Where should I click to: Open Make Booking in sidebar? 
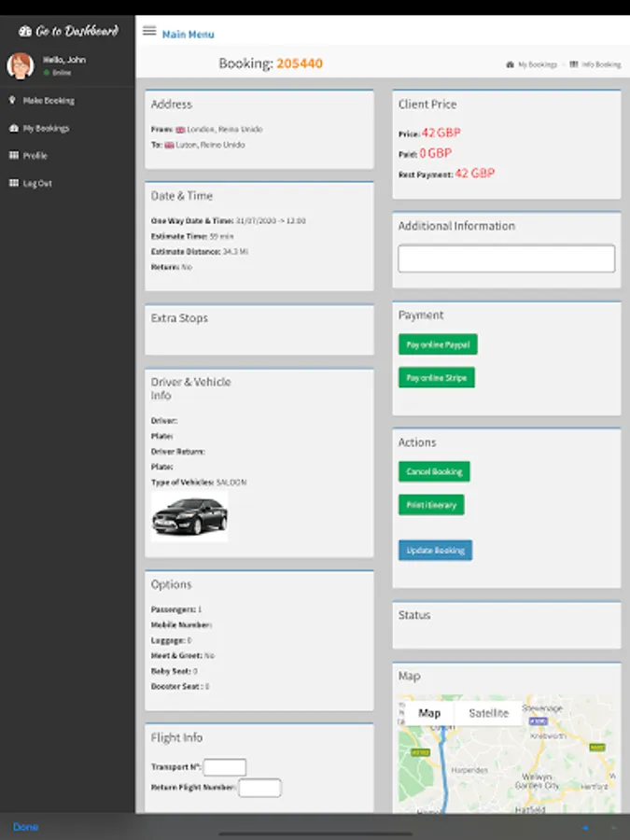[49, 101]
